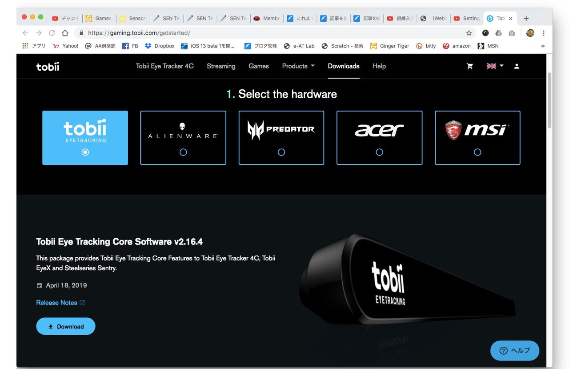This screenshot has width=569, height=392.
Task: Click the browser home icon
Action: 65,33
